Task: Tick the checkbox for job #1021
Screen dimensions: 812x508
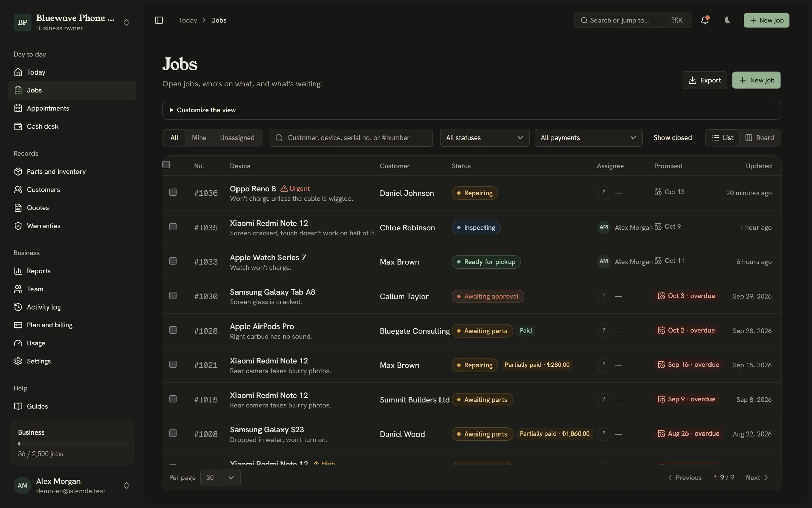Action: pos(173,364)
